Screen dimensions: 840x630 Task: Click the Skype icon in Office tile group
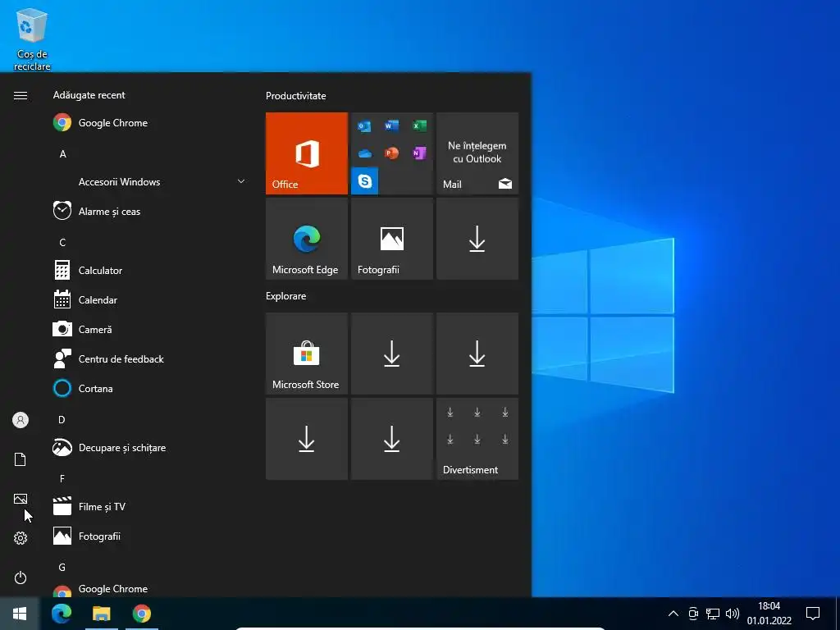click(365, 180)
